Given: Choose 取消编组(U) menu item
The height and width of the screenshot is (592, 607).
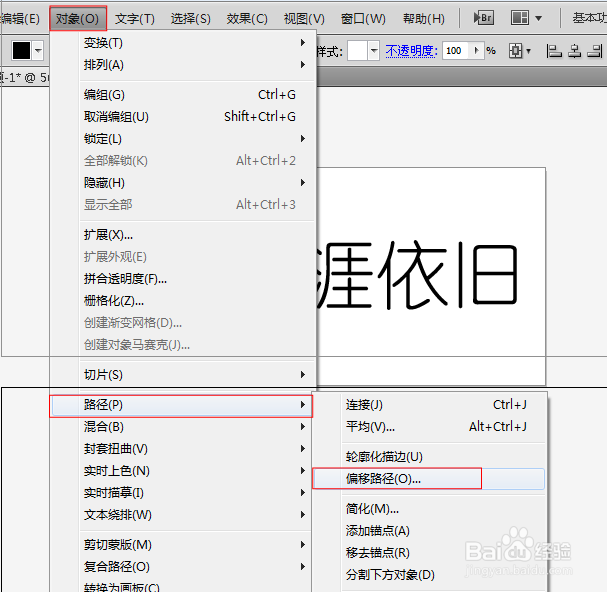Looking at the screenshot, I should [x=197, y=117].
